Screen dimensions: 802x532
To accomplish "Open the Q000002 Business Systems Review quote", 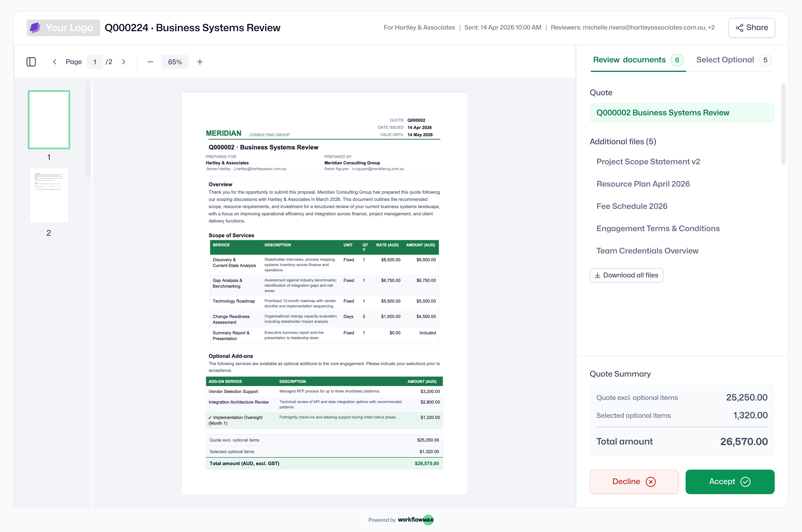I will tap(682, 113).
